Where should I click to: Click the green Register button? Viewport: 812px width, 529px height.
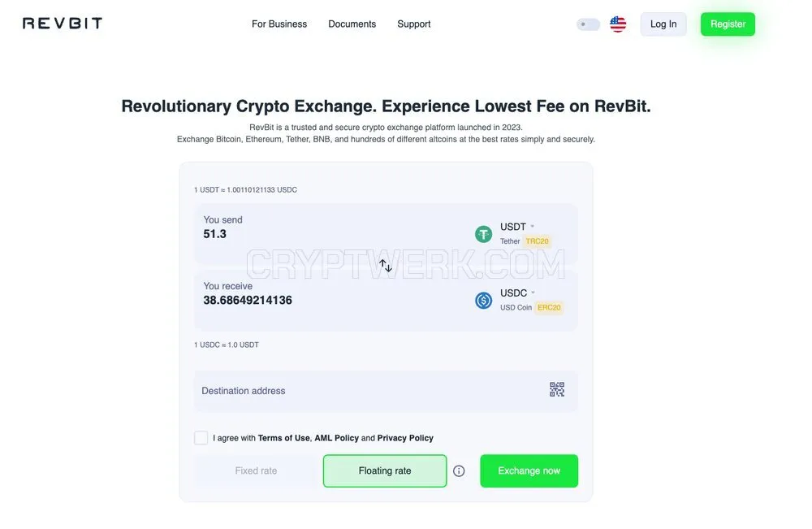[728, 24]
